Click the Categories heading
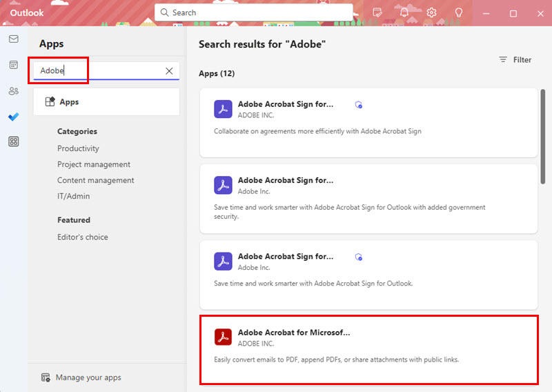The height and width of the screenshot is (392, 552). tap(77, 131)
